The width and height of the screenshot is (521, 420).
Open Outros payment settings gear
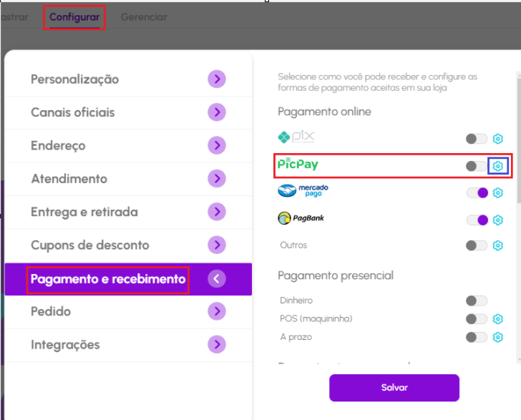click(x=498, y=245)
